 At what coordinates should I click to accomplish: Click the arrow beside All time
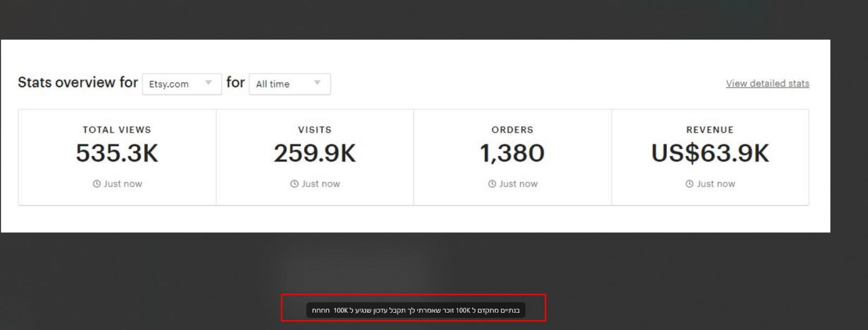click(317, 83)
